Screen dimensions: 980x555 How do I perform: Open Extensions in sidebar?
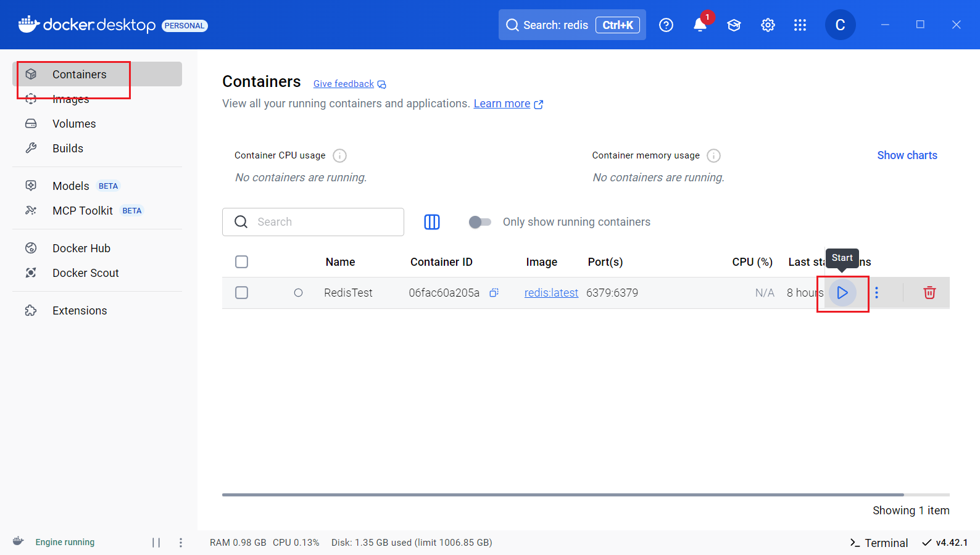coord(97,310)
